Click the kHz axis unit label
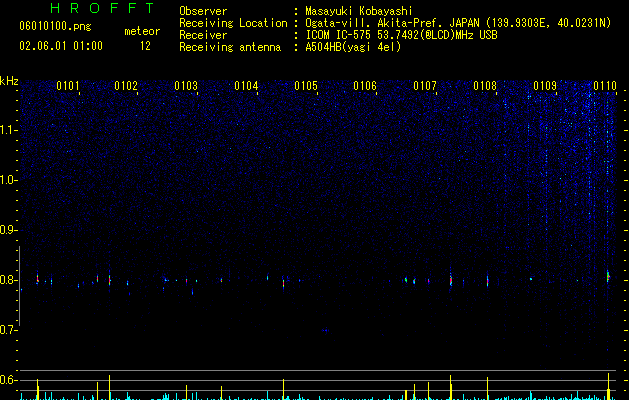This screenshot has height=400, width=629. [x=9, y=81]
